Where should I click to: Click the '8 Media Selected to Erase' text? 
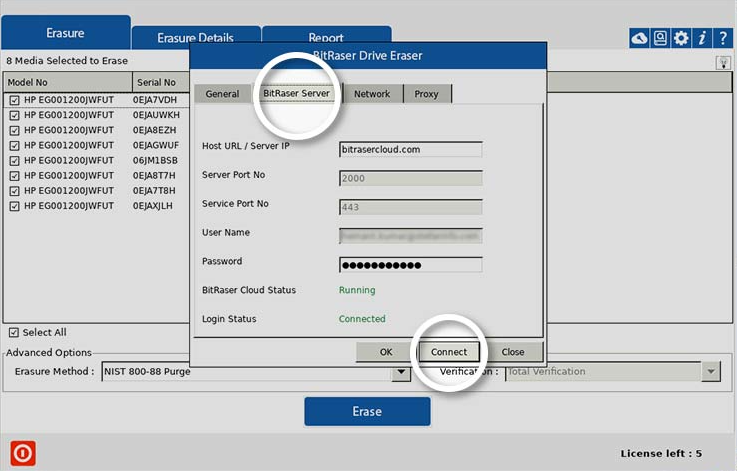[67, 61]
